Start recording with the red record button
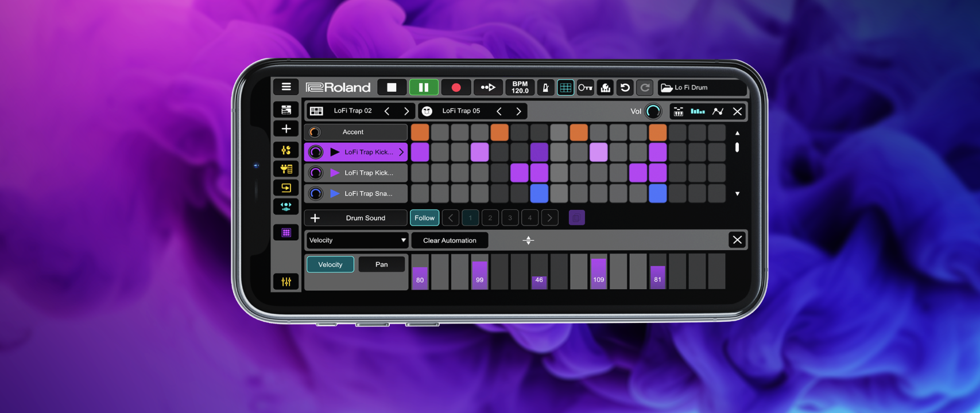980x413 pixels. pos(456,87)
